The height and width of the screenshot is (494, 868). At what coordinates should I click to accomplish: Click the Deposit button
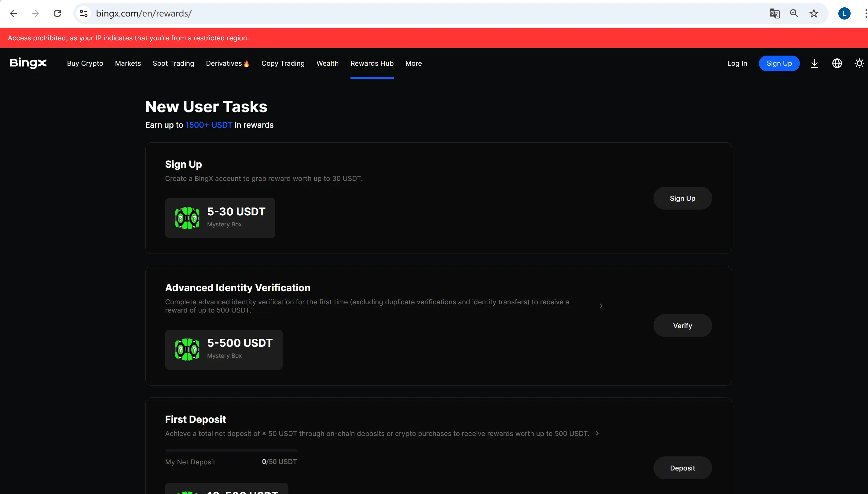point(683,468)
